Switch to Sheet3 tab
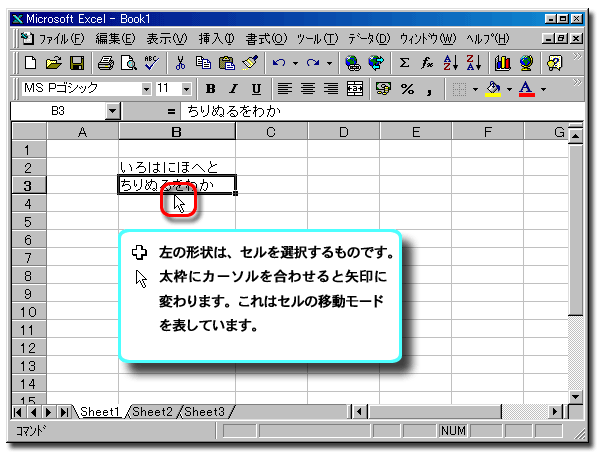Viewport: 600px width, 456px height. tap(204, 412)
